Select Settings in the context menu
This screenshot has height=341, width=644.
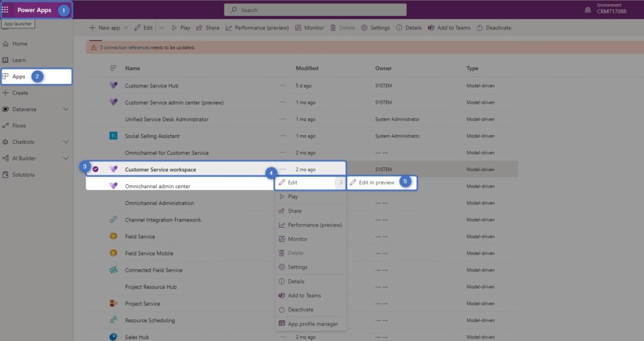click(311, 267)
